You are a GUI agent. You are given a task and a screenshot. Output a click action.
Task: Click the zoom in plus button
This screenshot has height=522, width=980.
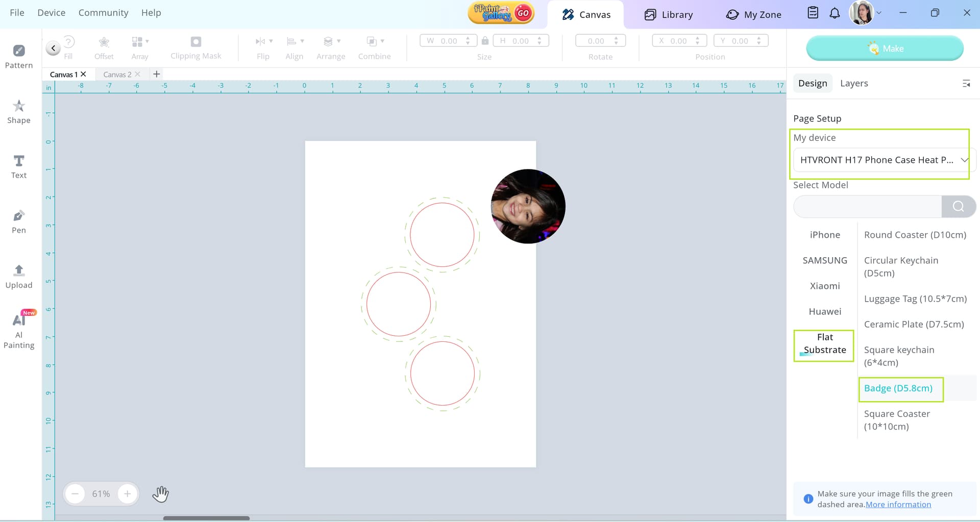pyautogui.click(x=127, y=493)
